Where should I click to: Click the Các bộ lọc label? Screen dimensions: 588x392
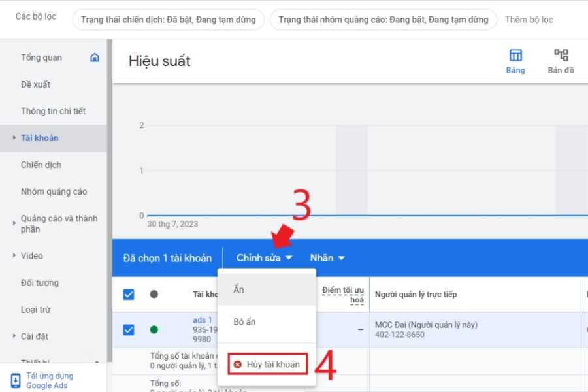tap(36, 16)
